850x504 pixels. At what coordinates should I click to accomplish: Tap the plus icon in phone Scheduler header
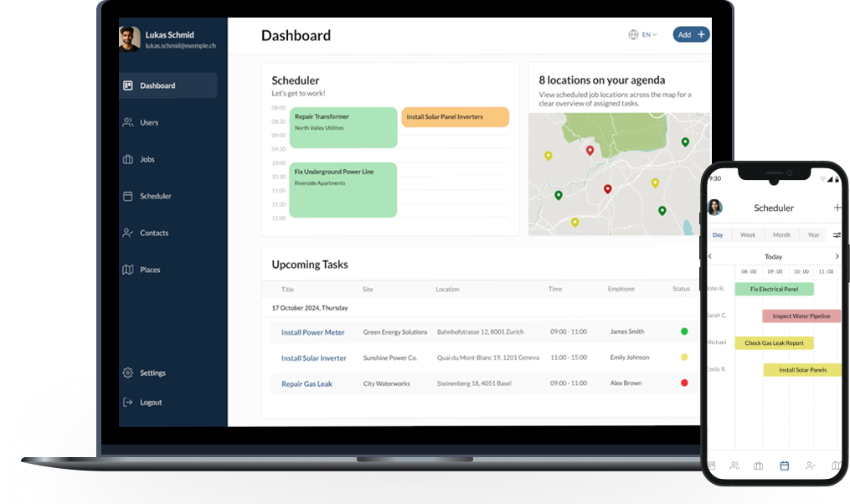[x=837, y=207]
